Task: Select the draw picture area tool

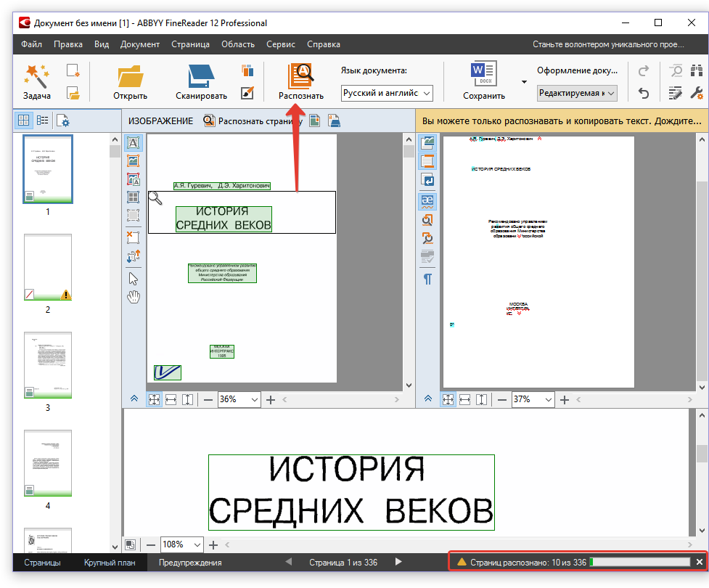Action: (133, 161)
